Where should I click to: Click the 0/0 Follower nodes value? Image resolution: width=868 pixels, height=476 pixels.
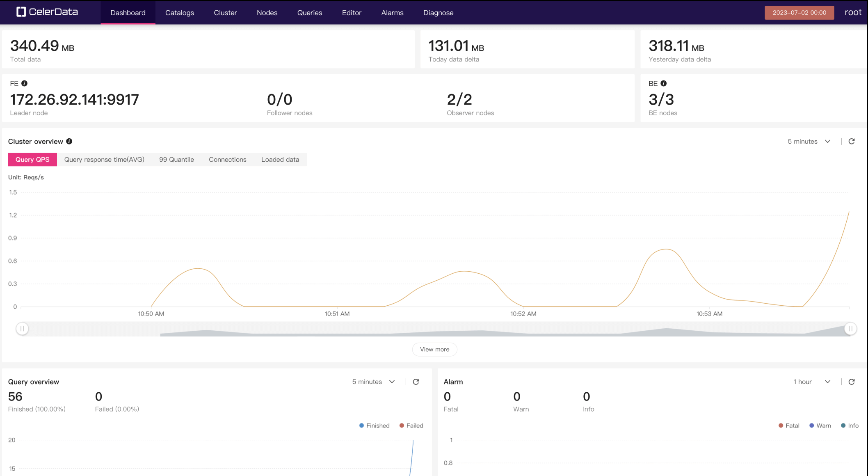(x=279, y=99)
